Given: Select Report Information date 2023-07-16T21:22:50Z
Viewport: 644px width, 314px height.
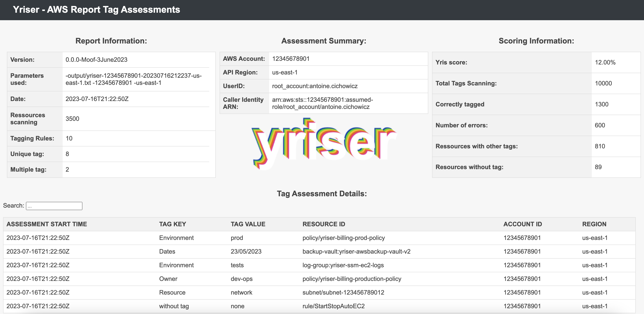Looking at the screenshot, I should point(97,99).
